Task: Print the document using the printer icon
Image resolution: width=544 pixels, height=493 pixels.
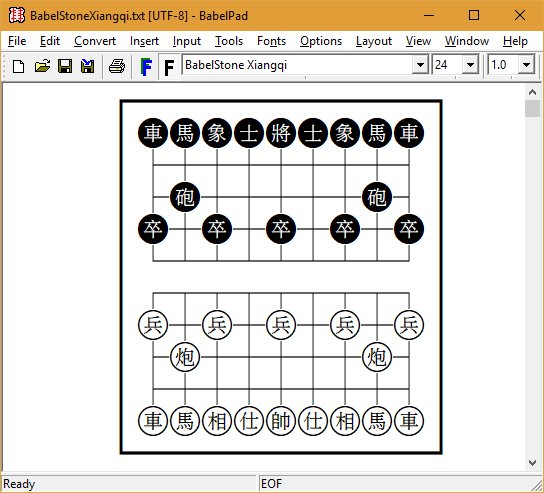Action: [117, 66]
